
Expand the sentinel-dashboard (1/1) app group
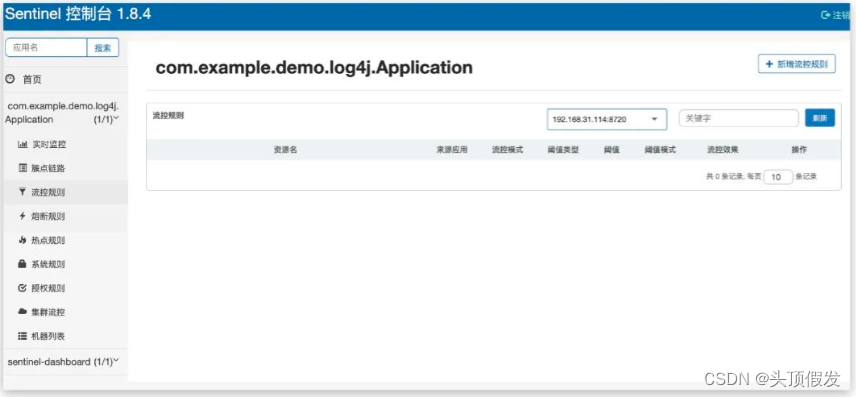64,362
